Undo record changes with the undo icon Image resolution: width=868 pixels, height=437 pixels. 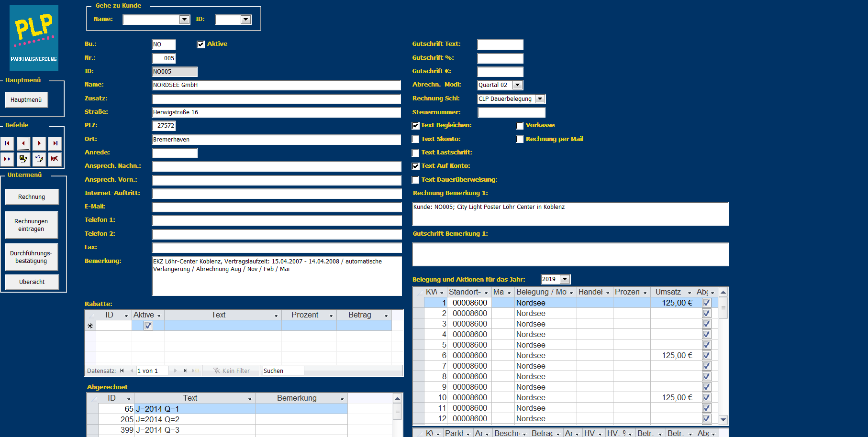39,159
